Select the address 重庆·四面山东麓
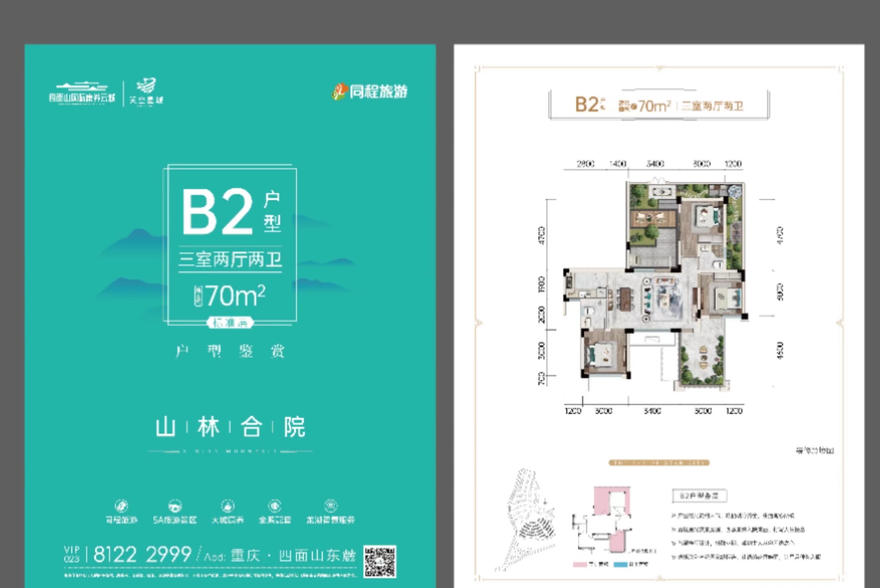 (293, 556)
